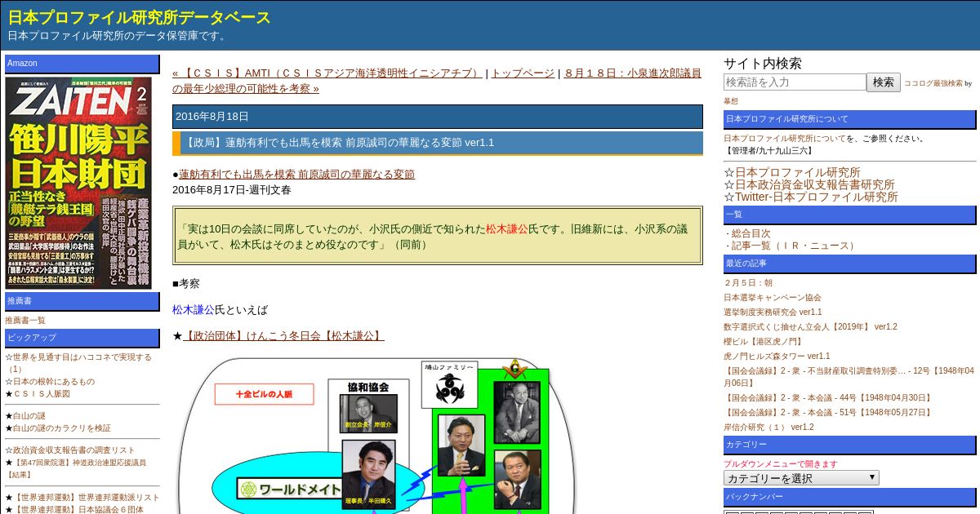
Task: Open 【第47回衆院選】神道政治連盟応援議員 link
Action: 76,467
